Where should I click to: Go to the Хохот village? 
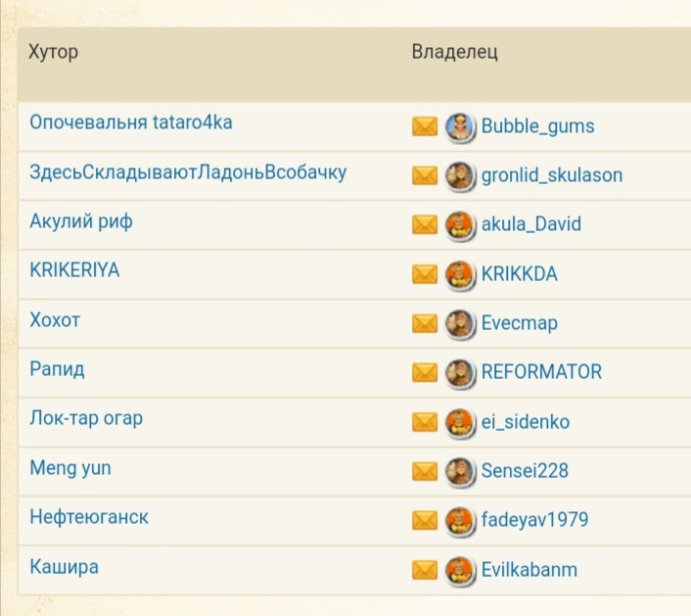pyautogui.click(x=56, y=320)
